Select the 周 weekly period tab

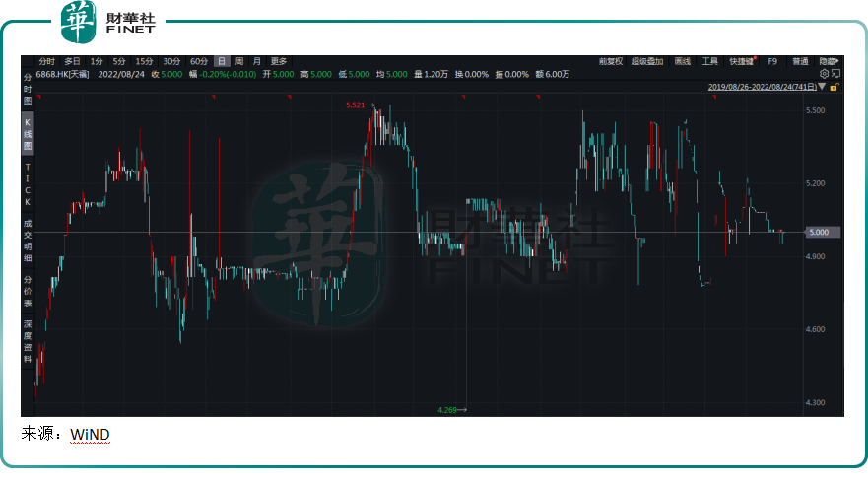(239, 61)
